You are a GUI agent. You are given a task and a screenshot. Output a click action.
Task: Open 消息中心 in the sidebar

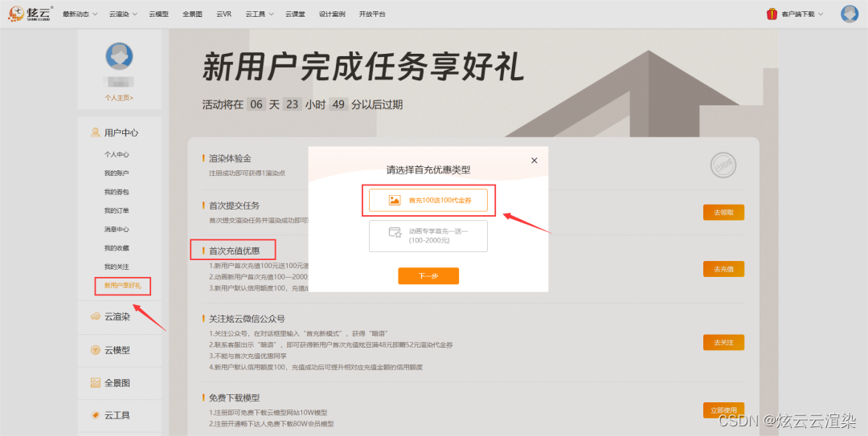tap(117, 229)
